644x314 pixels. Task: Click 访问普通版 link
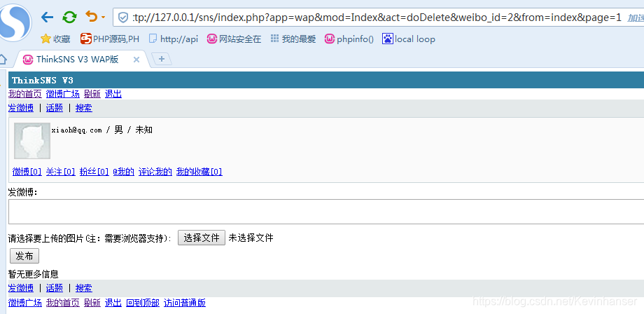(184, 303)
